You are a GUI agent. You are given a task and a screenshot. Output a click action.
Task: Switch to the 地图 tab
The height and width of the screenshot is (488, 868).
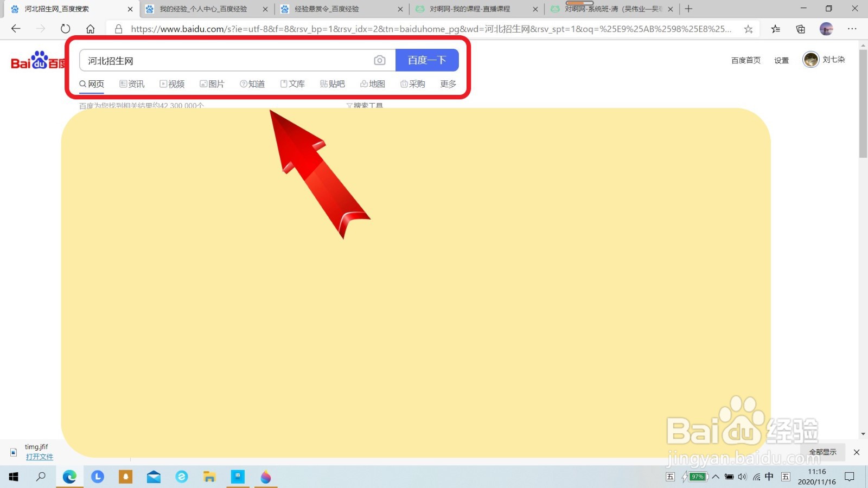[x=373, y=84]
